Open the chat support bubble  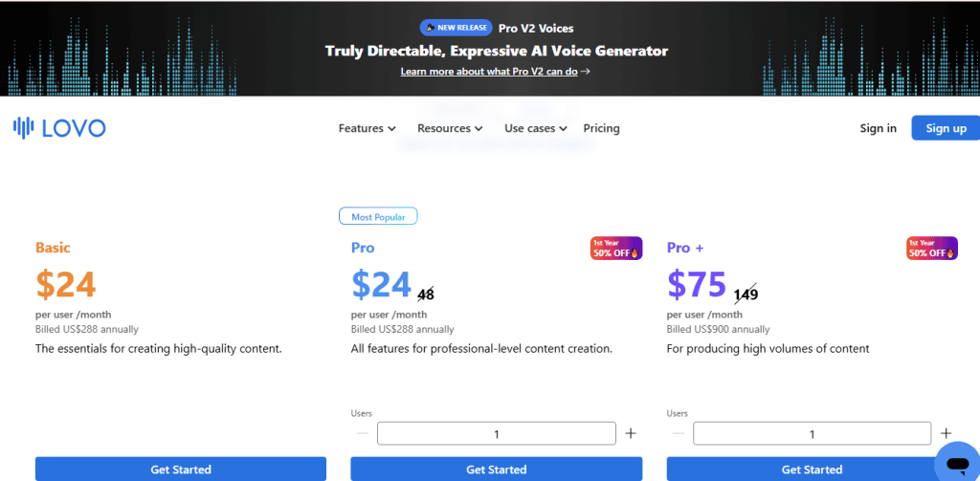tap(954, 463)
